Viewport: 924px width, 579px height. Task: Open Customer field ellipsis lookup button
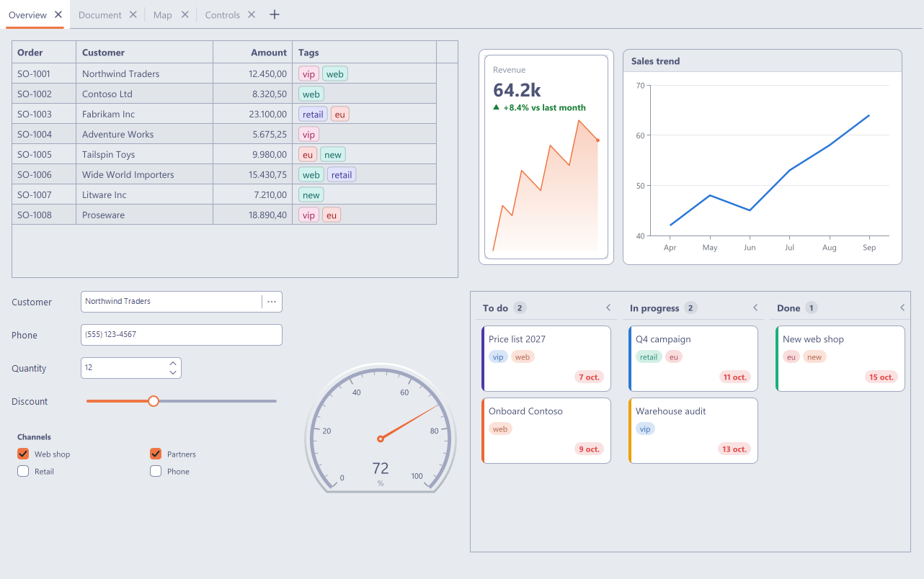click(x=272, y=302)
